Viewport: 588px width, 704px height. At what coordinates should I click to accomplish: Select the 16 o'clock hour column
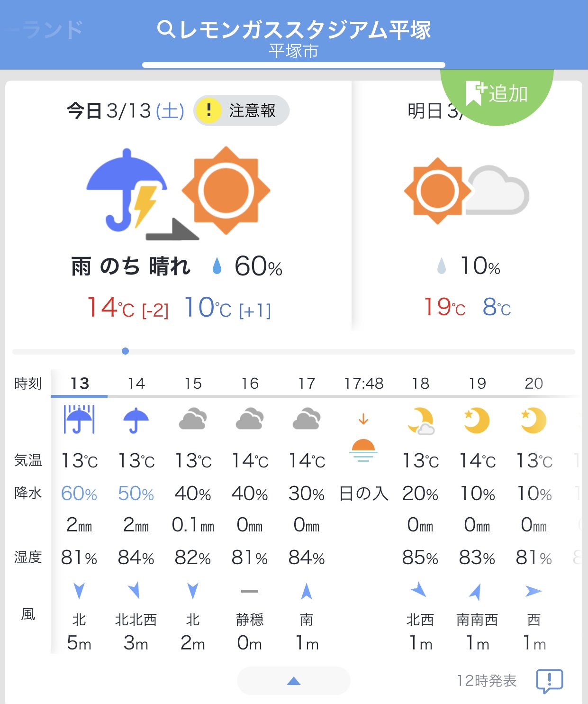(x=250, y=383)
